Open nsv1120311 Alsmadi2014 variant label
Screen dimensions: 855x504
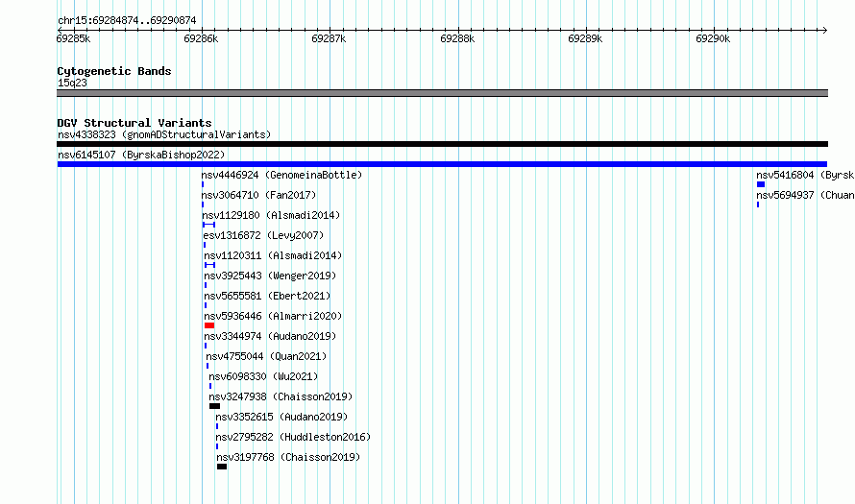click(273, 255)
